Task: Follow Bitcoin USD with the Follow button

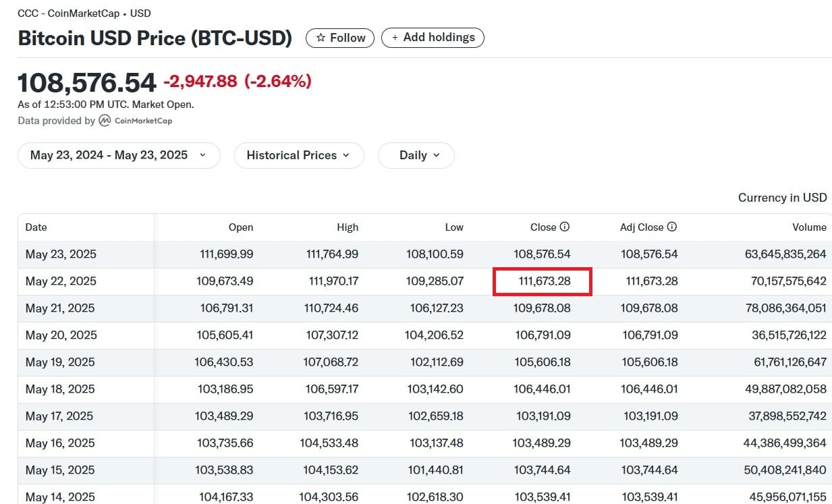Action: point(341,38)
